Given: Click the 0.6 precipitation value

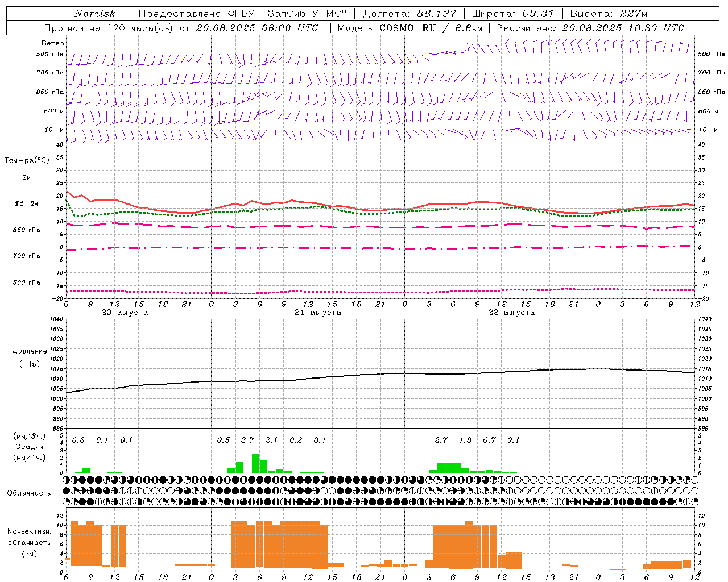Looking at the screenshot, I should tap(78, 440).
